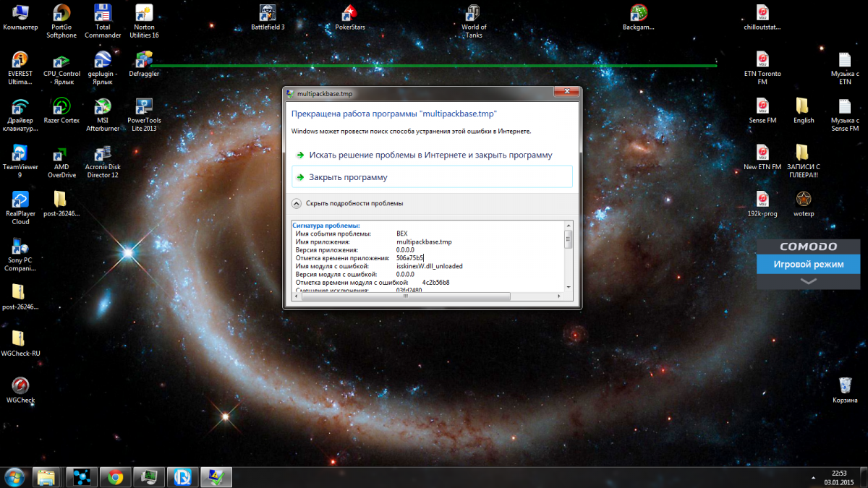Expand the COMODO widget down chevron
Screen dimensions: 868x488
809,281
